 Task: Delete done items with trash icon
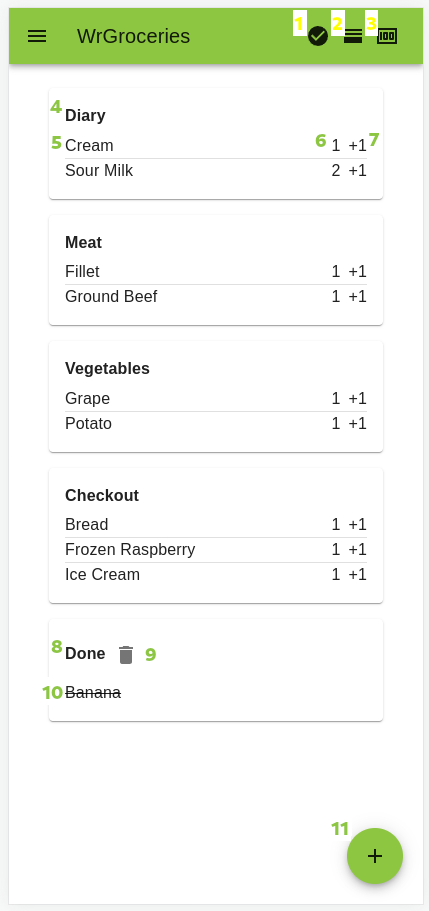(x=126, y=655)
